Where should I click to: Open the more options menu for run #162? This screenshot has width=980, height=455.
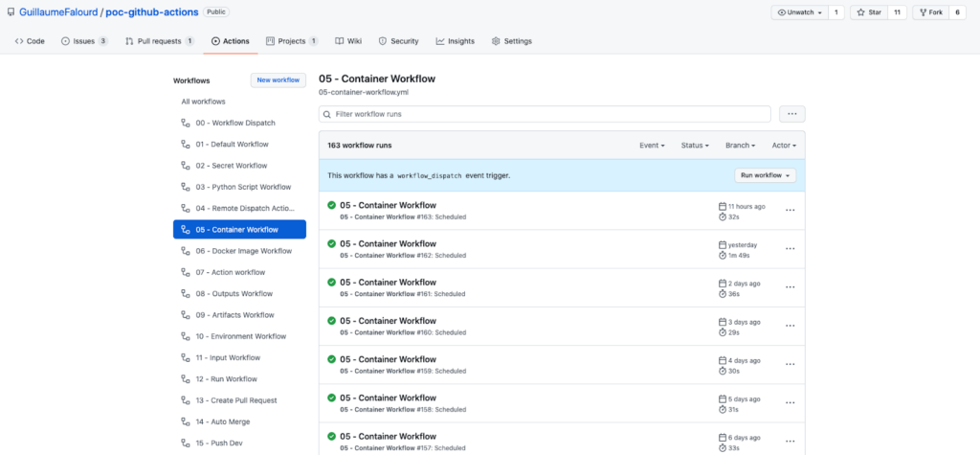(790, 248)
